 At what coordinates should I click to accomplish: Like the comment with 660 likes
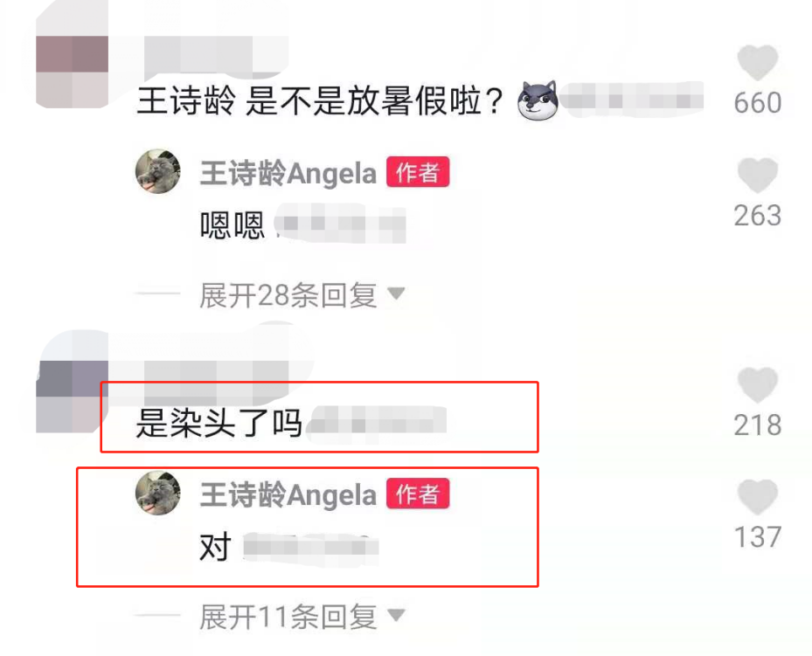click(757, 63)
